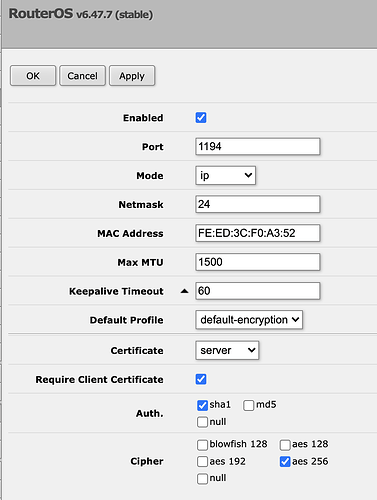This screenshot has width=377, height=500.
Task: Toggle the sha1 auth checkbox
Action: tap(202, 405)
